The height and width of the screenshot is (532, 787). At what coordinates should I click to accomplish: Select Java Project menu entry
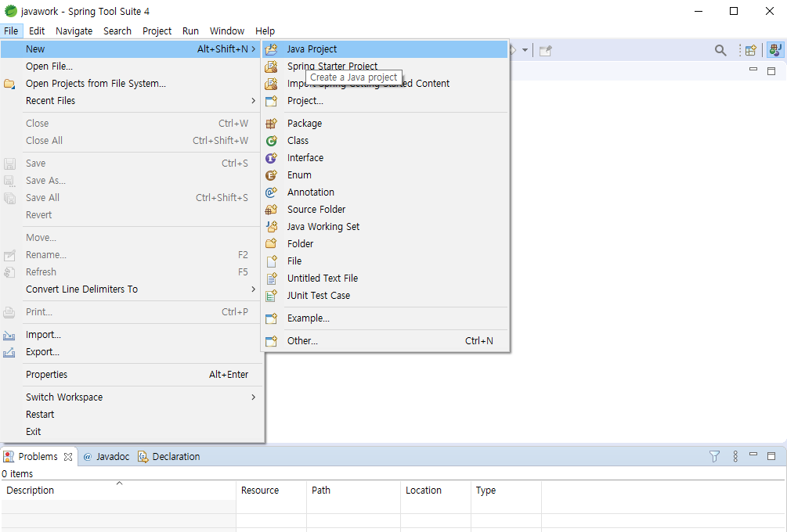click(x=385, y=49)
